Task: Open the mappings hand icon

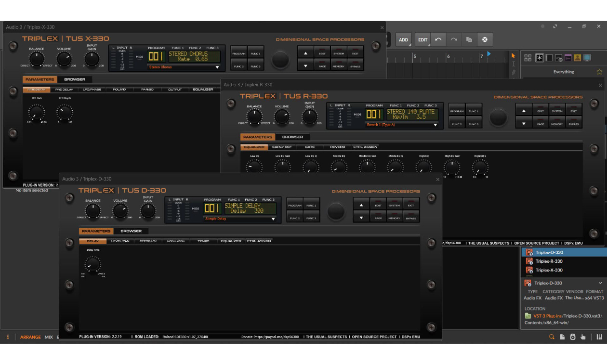Action: click(x=583, y=337)
